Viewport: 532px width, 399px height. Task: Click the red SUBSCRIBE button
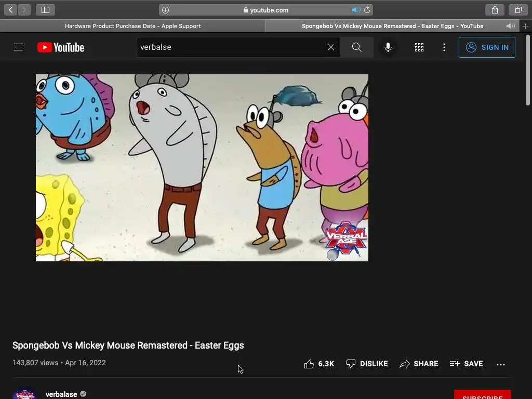pyautogui.click(x=483, y=395)
